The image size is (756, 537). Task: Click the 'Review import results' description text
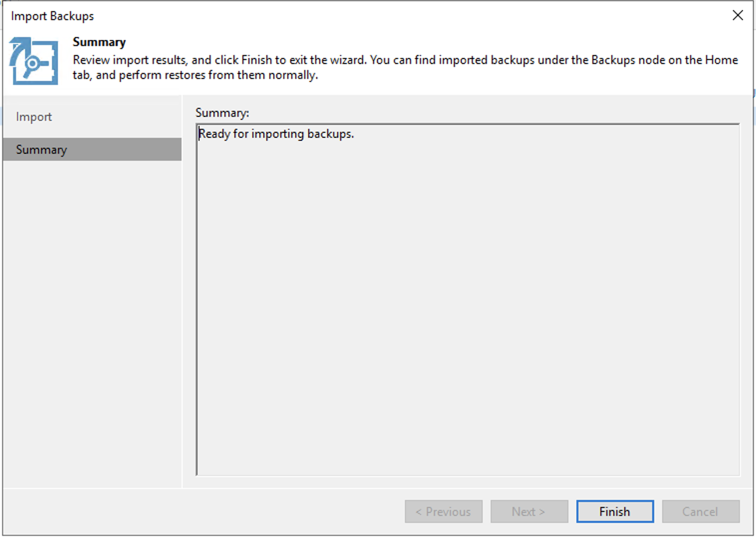click(x=405, y=67)
